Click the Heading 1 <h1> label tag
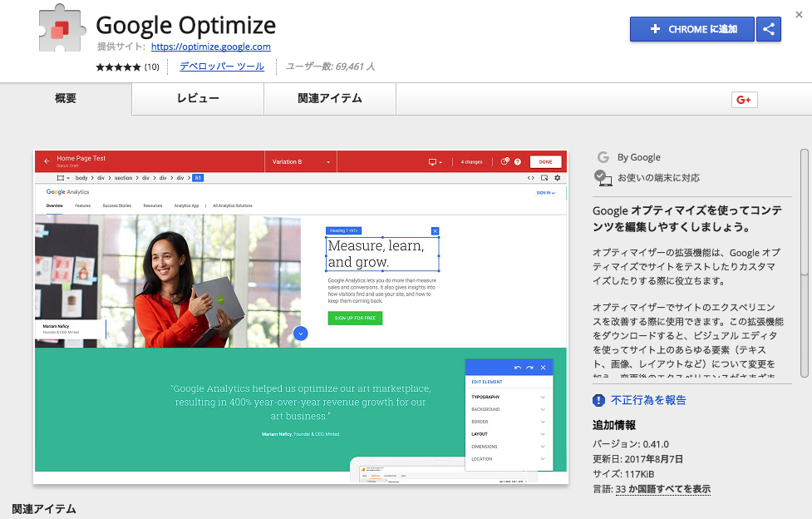 click(x=344, y=230)
